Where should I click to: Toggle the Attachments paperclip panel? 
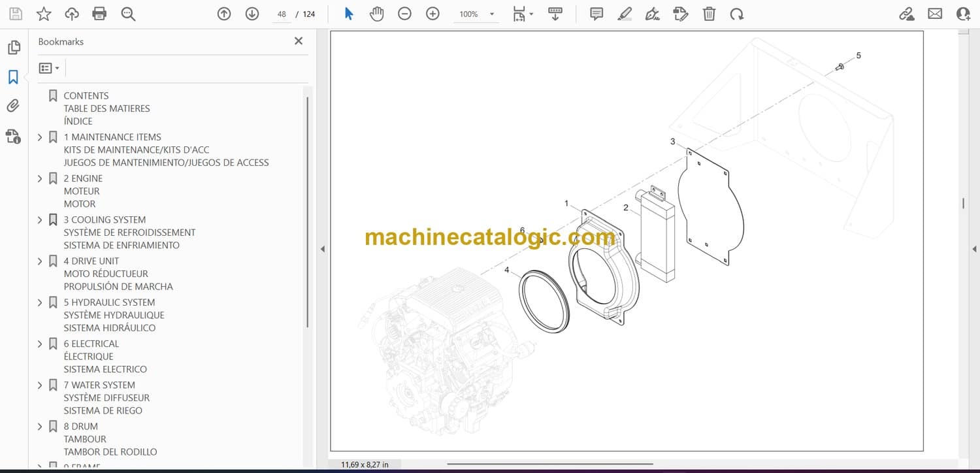pos(13,106)
